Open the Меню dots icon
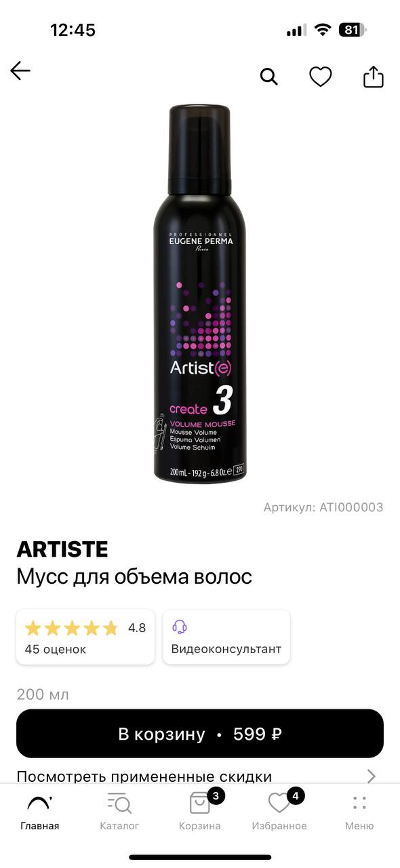The width and height of the screenshot is (400, 868). click(359, 804)
